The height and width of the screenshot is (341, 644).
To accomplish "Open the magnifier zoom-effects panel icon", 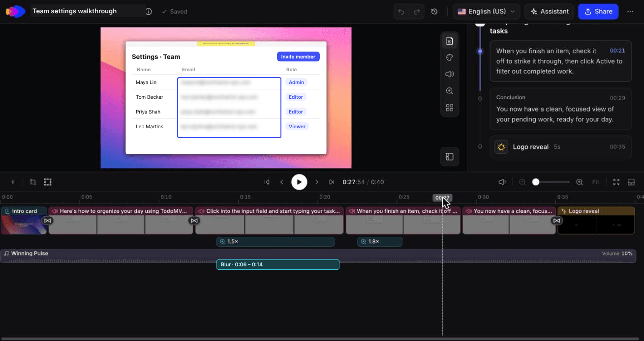I will (x=449, y=91).
